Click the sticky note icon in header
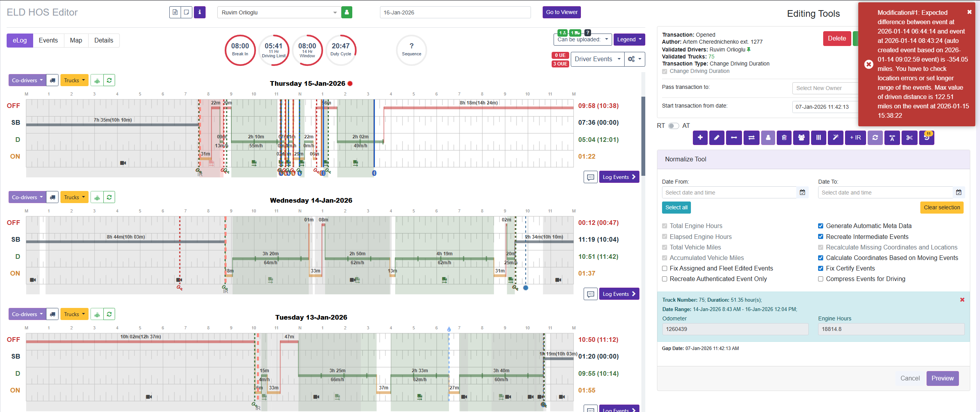 pyautogui.click(x=187, y=12)
